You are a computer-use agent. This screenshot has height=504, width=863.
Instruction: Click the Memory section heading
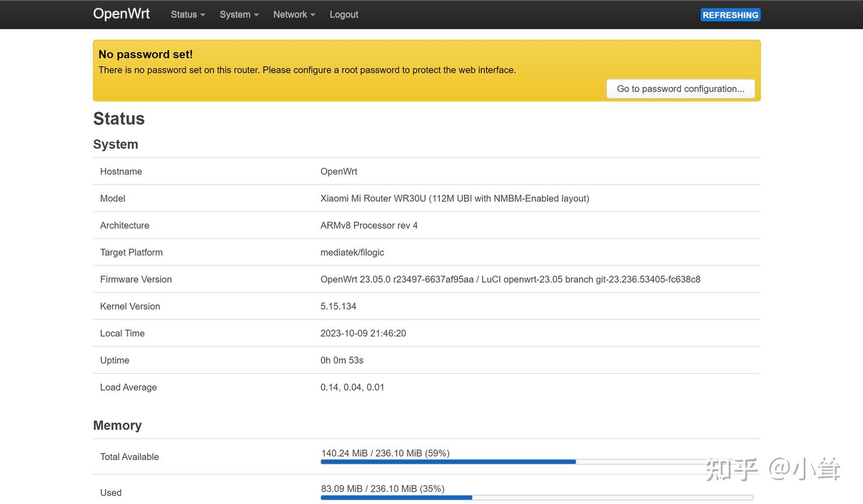coord(117,425)
